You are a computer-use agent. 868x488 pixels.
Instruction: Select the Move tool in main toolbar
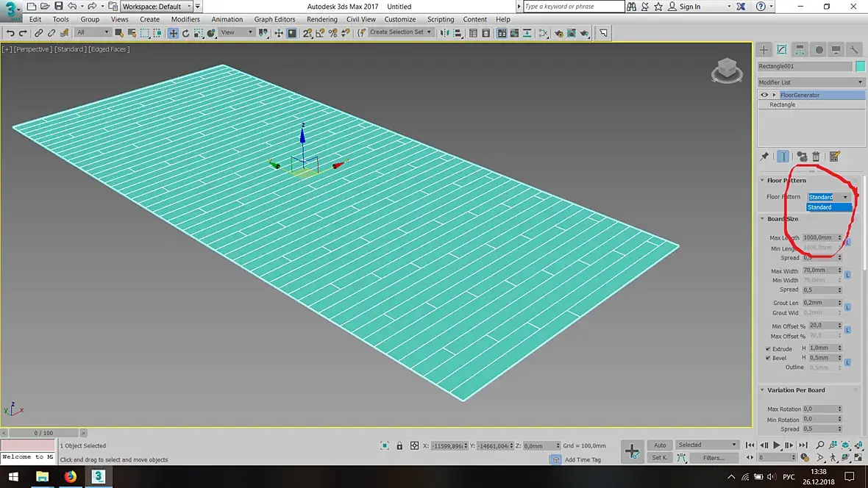point(173,33)
